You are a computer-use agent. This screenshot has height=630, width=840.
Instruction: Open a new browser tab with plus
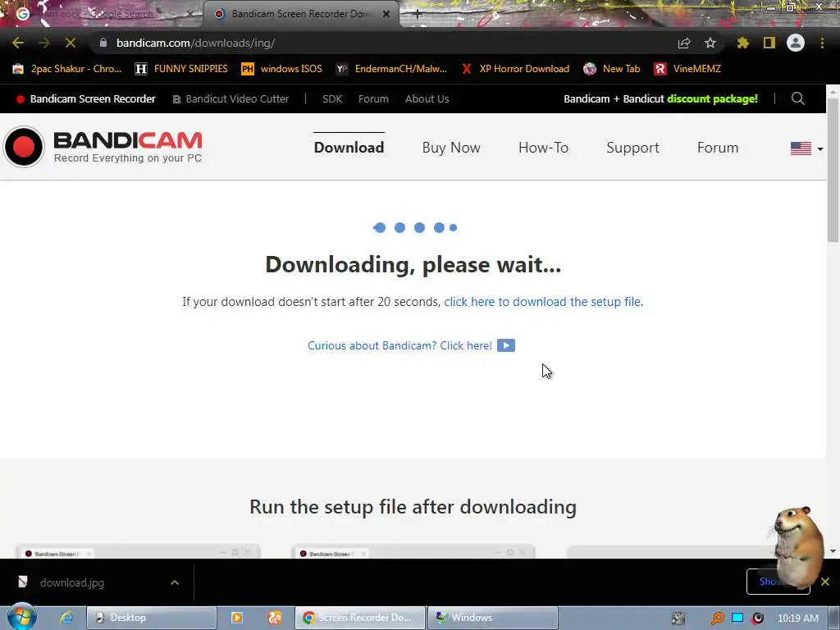click(418, 14)
